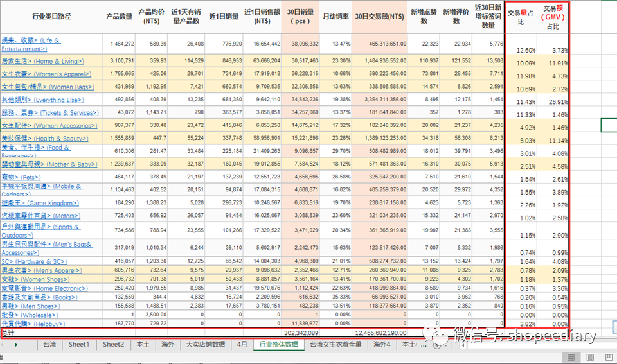Image resolution: width=617 pixels, height=364 pixels.
Task: Open the Game Kingdom category link
Action: (x=40, y=203)
